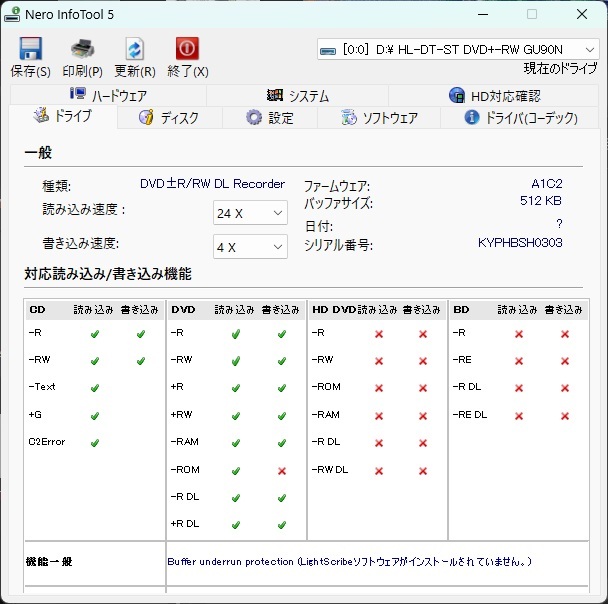Image resolution: width=608 pixels, height=604 pixels.
Task: Switch to the システム tab
Action: click(x=298, y=96)
